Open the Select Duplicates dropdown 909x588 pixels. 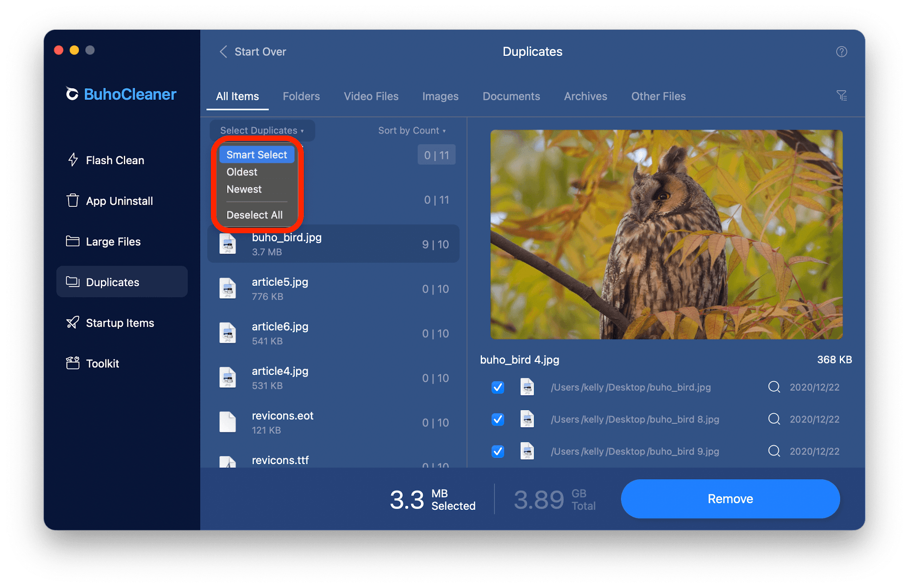pos(262,130)
